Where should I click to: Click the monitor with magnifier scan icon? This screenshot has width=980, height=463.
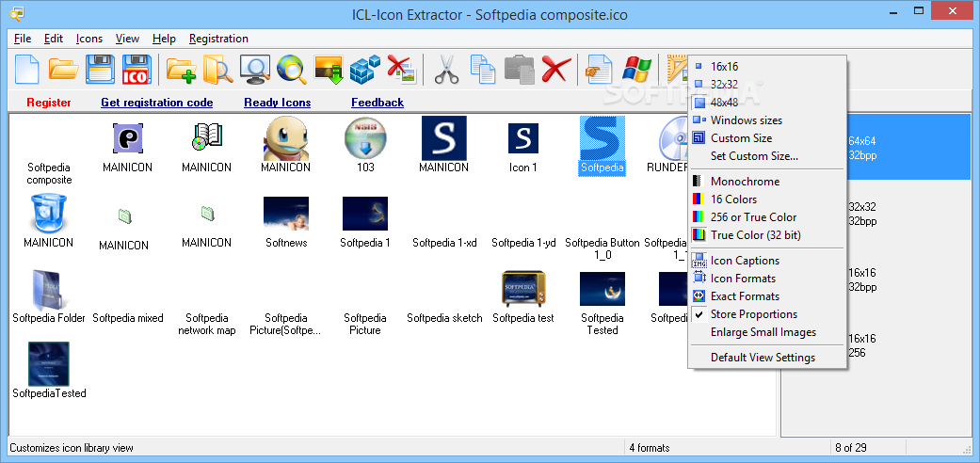click(x=255, y=69)
